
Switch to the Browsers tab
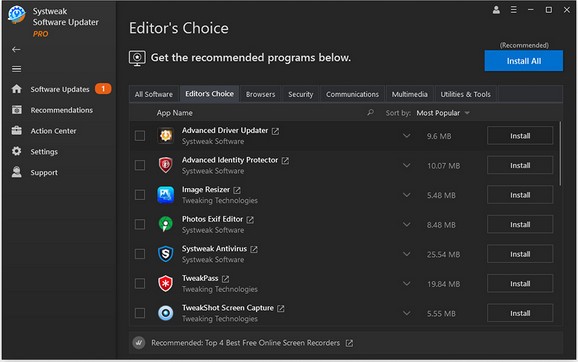[x=261, y=94]
